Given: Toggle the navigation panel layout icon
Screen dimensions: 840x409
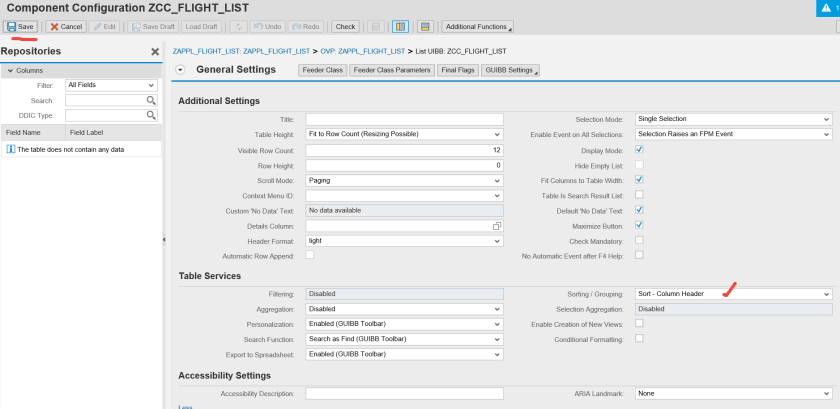Looking at the screenshot, I should pyautogui.click(x=400, y=26).
